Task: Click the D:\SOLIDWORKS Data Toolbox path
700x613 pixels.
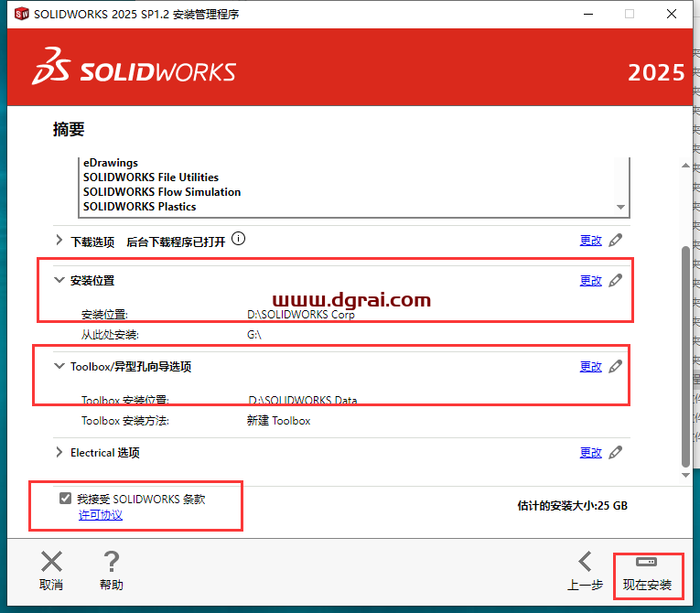Action: (x=303, y=400)
